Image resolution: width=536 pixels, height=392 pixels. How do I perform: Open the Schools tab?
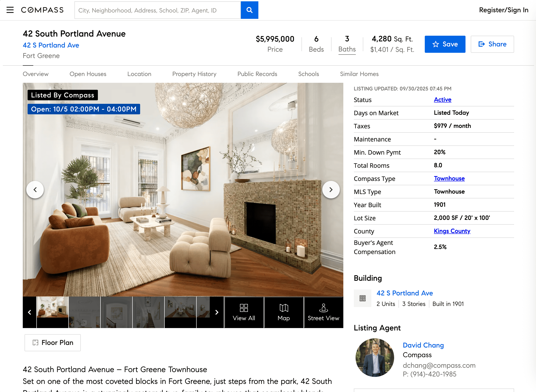[x=309, y=74]
